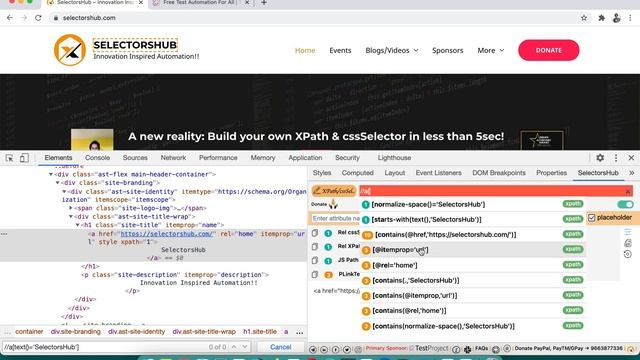Select the [@itemprop='url'] suggestion
The height and width of the screenshot is (360, 640).
click(x=473, y=250)
